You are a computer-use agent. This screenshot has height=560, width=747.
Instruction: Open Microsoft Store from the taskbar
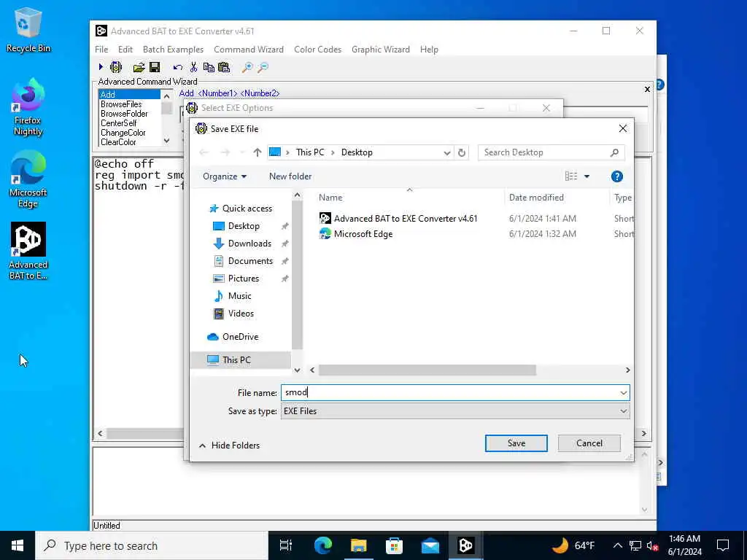[x=394, y=545]
